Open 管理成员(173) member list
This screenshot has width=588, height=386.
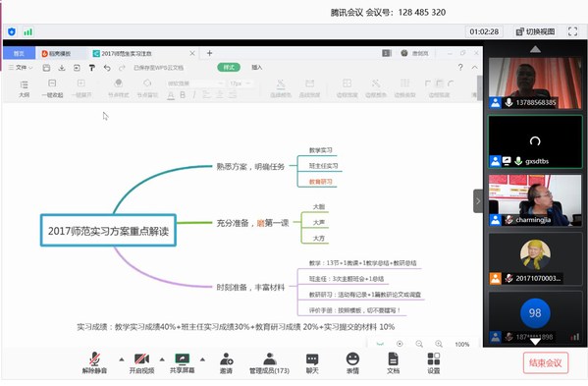(269, 362)
